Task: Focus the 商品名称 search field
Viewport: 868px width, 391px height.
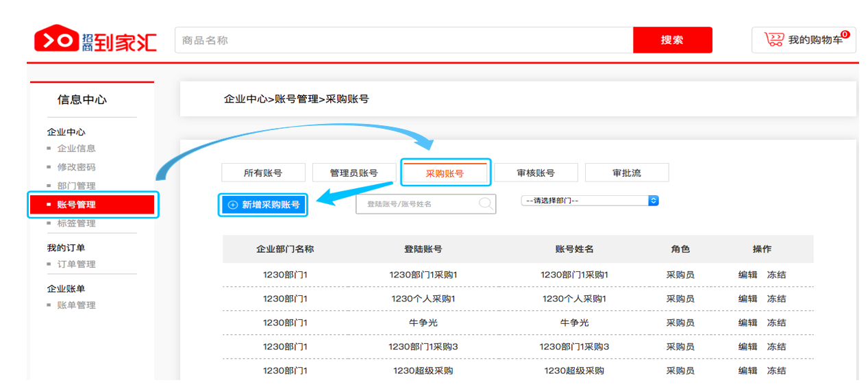Action: point(404,40)
